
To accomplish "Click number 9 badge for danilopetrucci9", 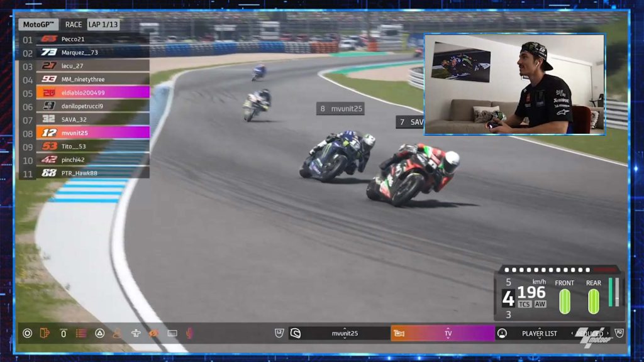I will tap(49, 106).
